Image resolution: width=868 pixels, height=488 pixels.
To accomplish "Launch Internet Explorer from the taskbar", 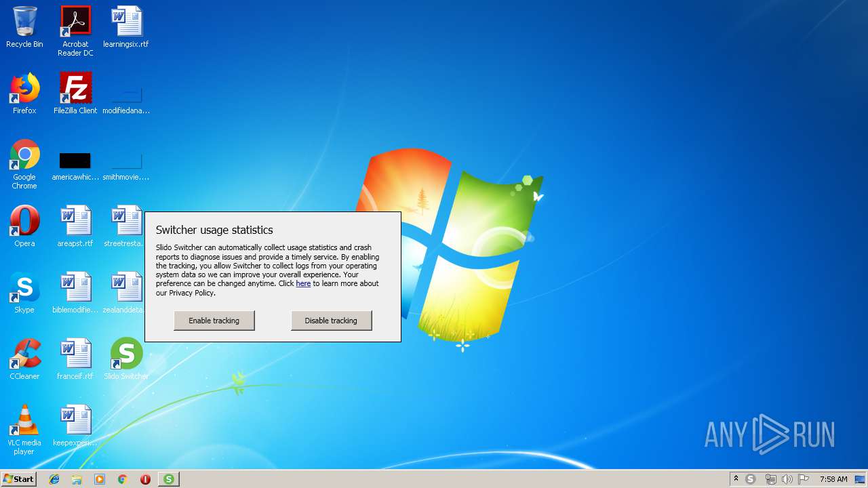I will click(x=54, y=479).
